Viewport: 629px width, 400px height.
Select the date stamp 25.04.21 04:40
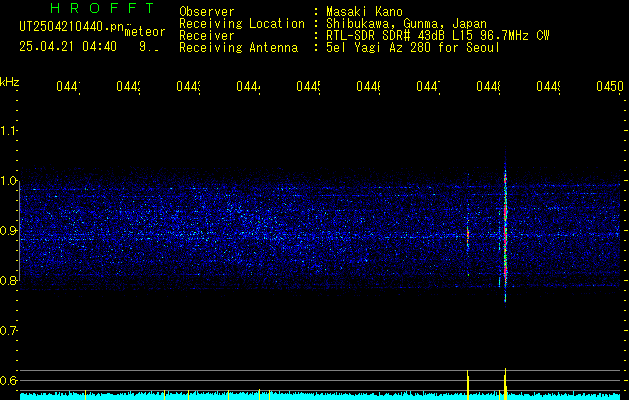68,47
